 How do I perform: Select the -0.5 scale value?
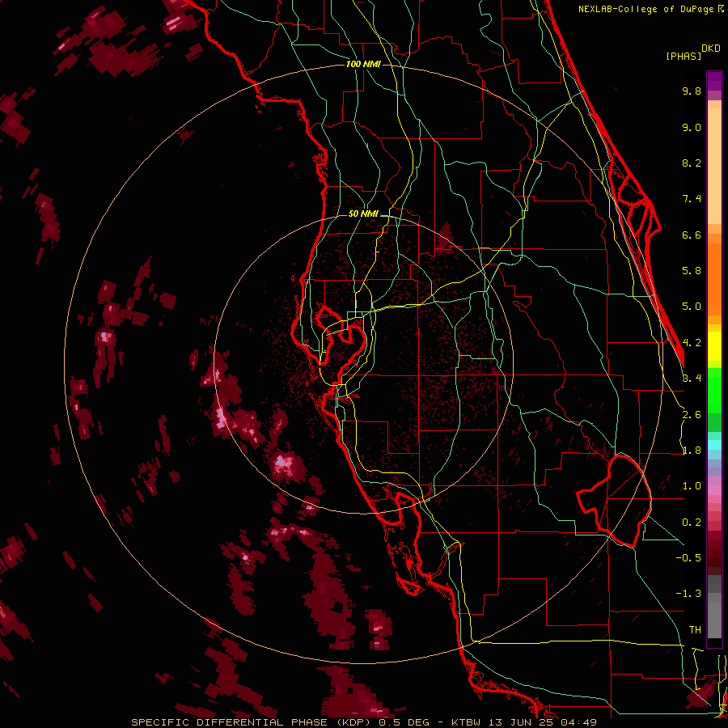(688, 558)
